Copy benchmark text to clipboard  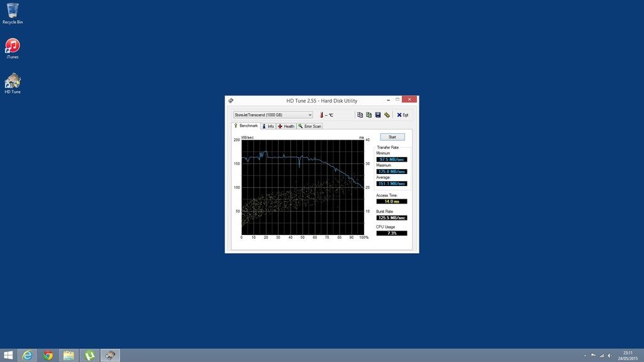(360, 115)
